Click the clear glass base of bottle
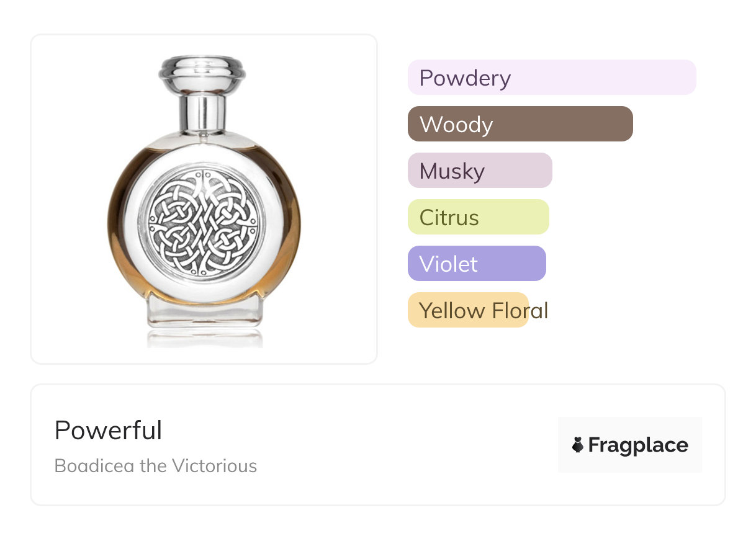 point(204,314)
